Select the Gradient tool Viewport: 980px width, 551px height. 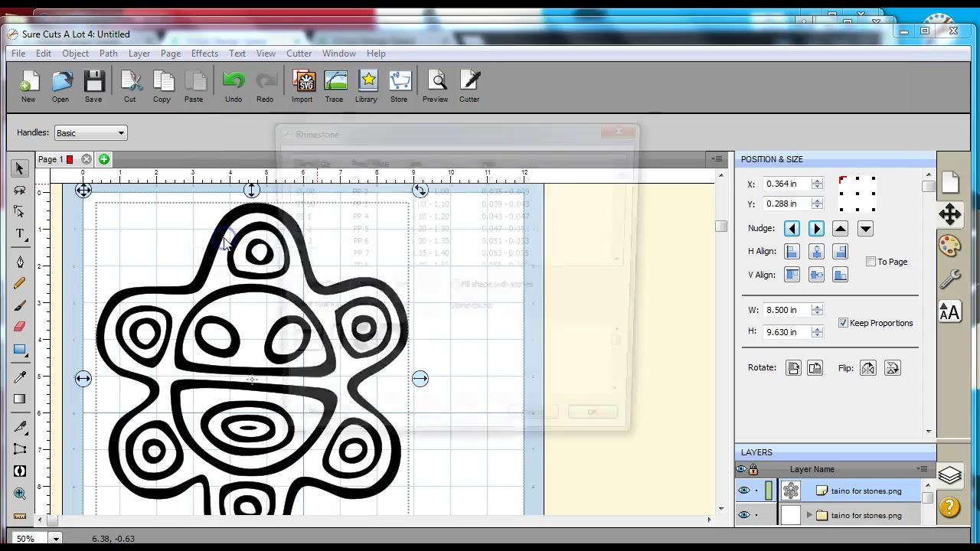pos(20,399)
